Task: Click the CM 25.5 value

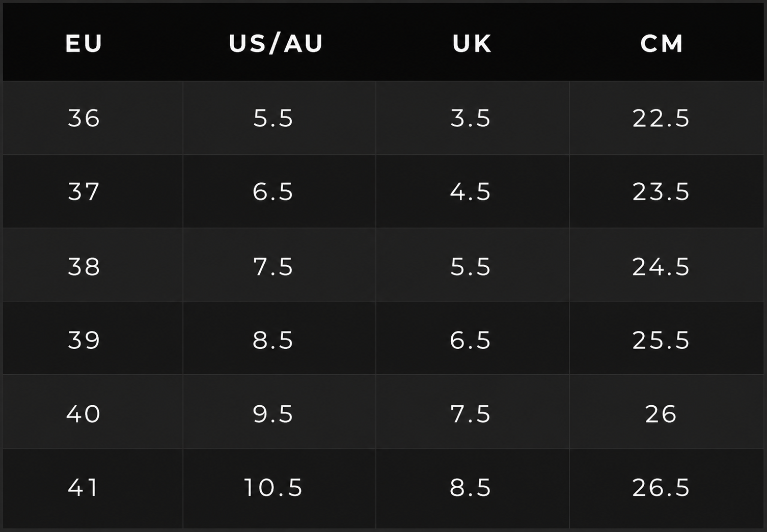Action: 661,340
